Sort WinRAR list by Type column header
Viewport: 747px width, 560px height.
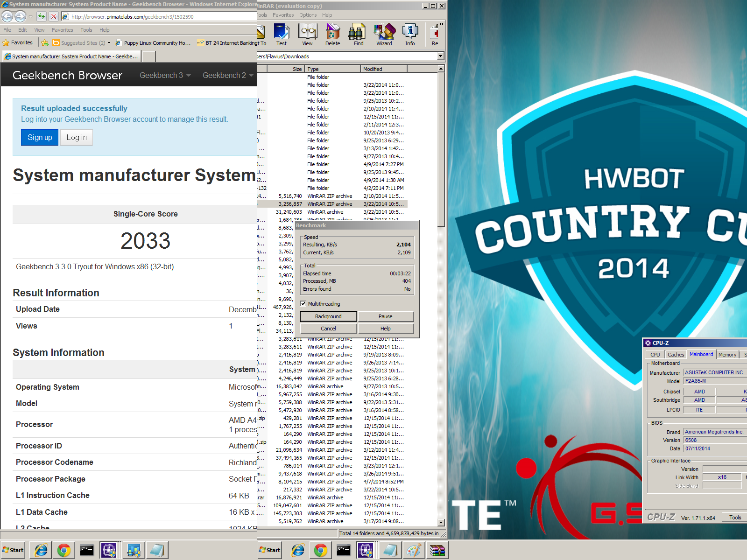point(333,69)
